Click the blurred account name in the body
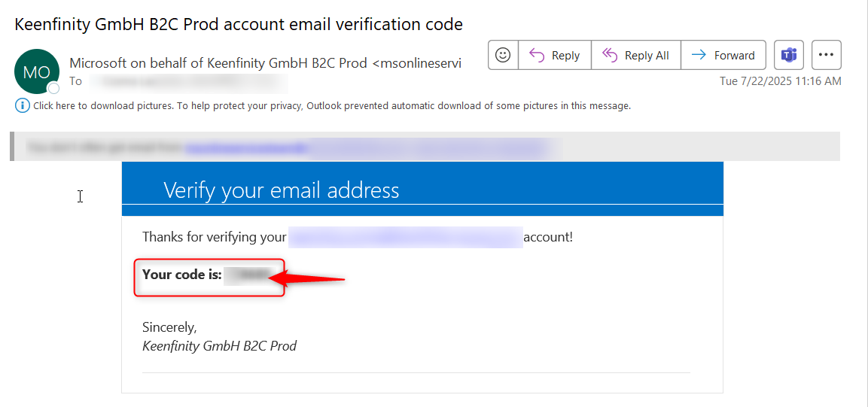The width and height of the screenshot is (868, 407). point(404,238)
